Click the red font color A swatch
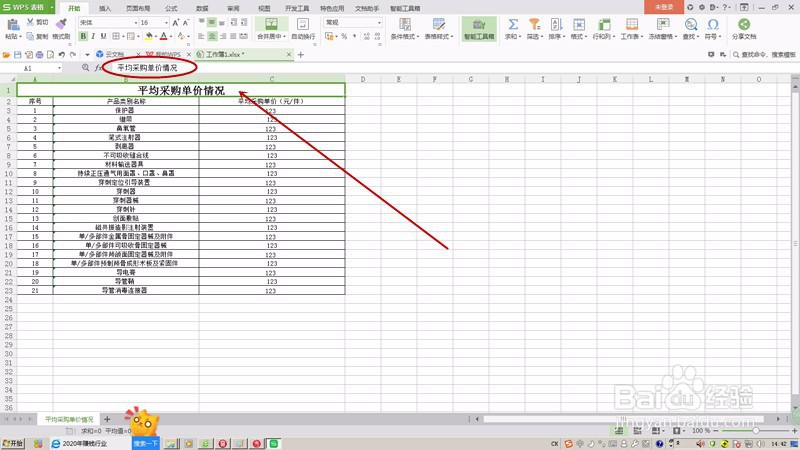 (x=164, y=36)
